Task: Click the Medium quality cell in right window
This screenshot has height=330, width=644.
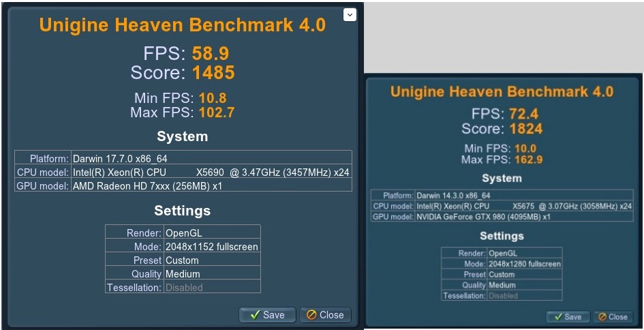Action: point(525,285)
